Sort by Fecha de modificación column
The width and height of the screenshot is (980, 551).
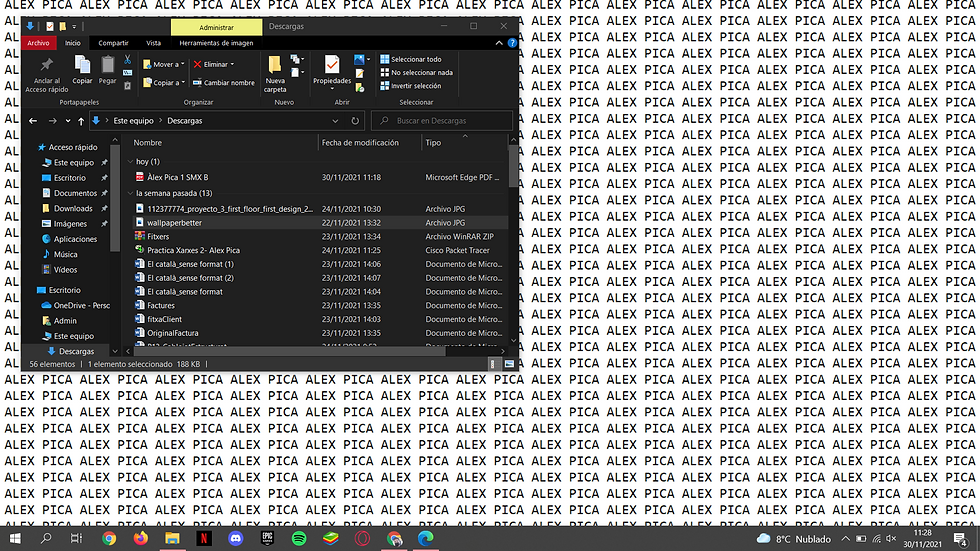point(369,143)
